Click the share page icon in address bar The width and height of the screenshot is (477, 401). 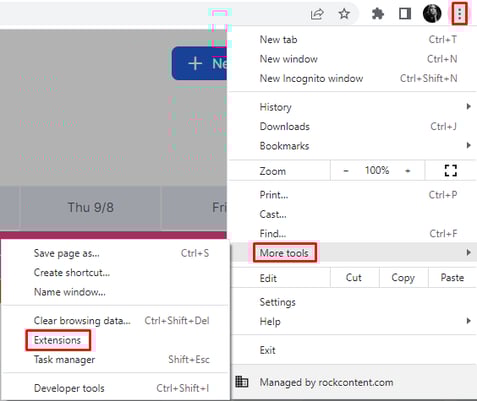tap(317, 14)
